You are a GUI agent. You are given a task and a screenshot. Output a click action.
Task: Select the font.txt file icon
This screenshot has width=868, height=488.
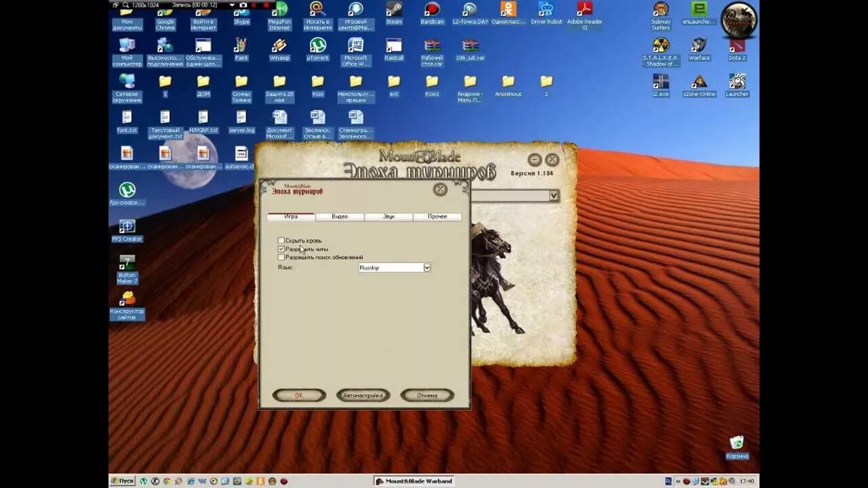pyautogui.click(x=127, y=122)
